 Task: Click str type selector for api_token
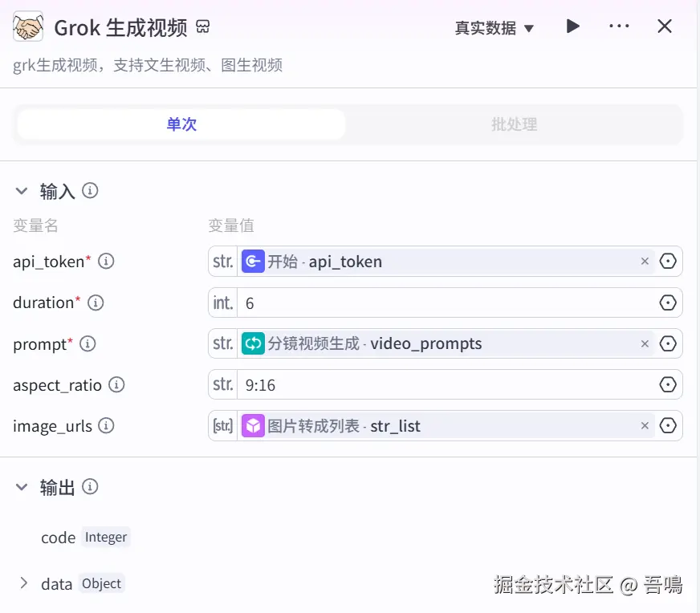pos(223,262)
